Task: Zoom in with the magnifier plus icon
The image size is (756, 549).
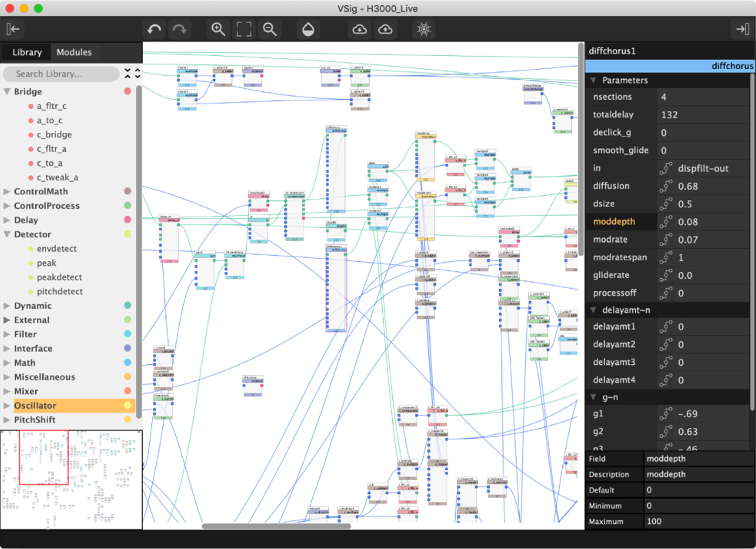Action: point(218,29)
